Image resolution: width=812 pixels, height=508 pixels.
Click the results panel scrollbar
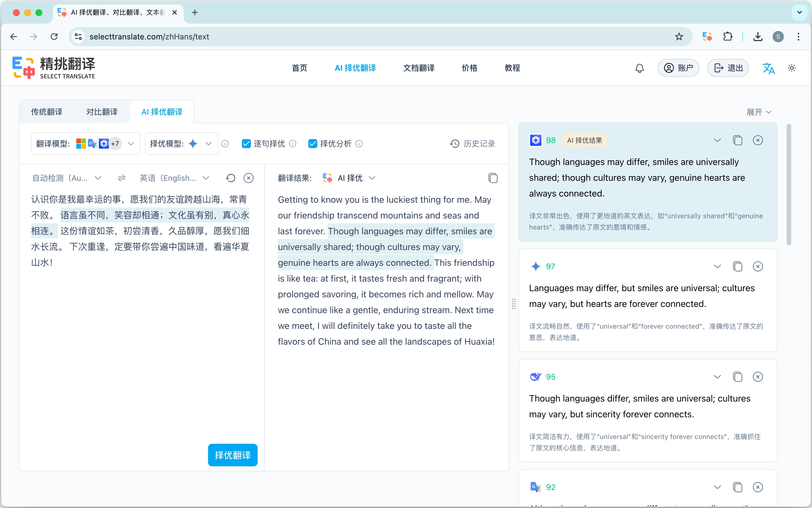[788, 185]
